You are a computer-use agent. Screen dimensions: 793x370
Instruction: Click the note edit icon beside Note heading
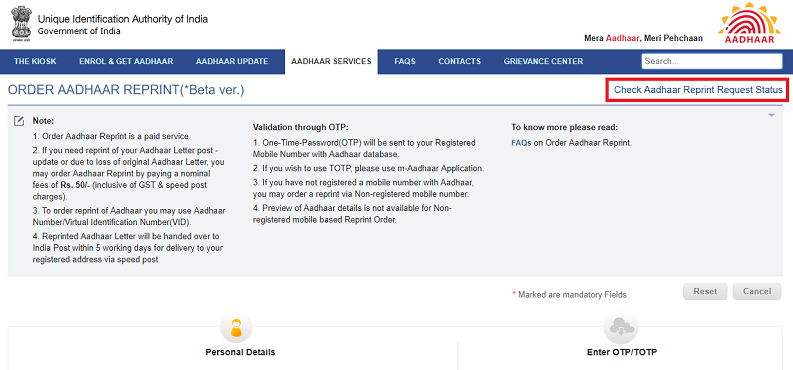coord(19,121)
